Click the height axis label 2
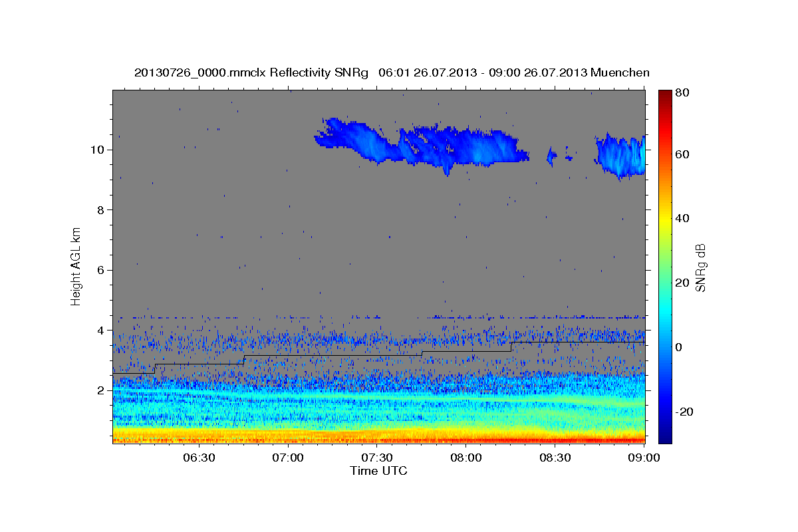Screen dimensions: 798x532 coord(100,390)
